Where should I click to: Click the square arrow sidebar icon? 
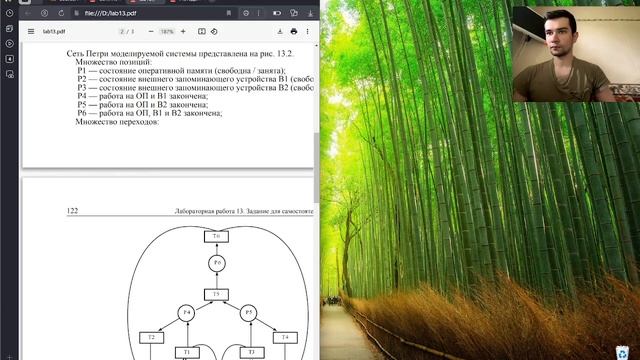pyautogui.click(x=9, y=59)
